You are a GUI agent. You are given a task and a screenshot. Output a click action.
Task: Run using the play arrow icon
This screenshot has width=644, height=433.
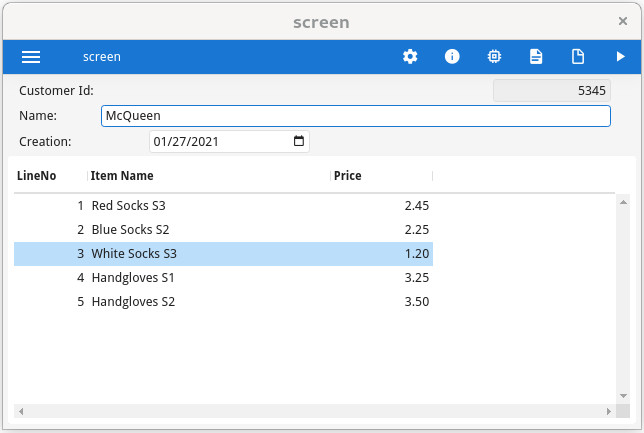(x=620, y=56)
